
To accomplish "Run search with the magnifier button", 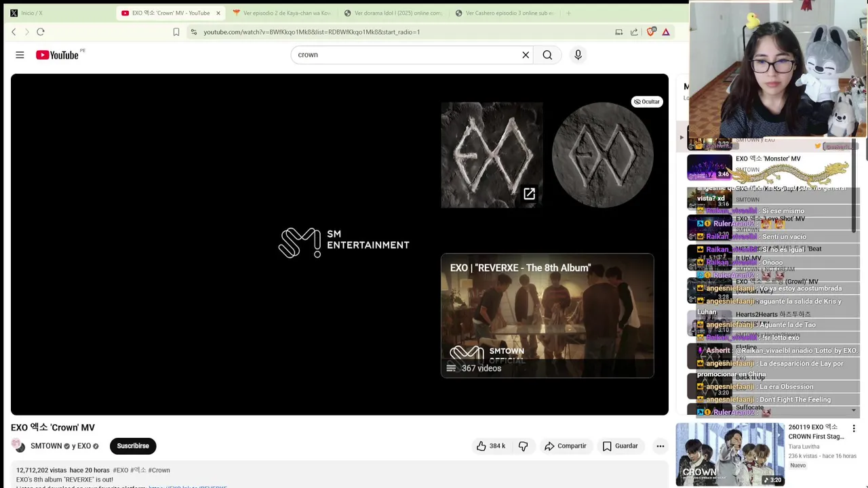I will pos(547,55).
